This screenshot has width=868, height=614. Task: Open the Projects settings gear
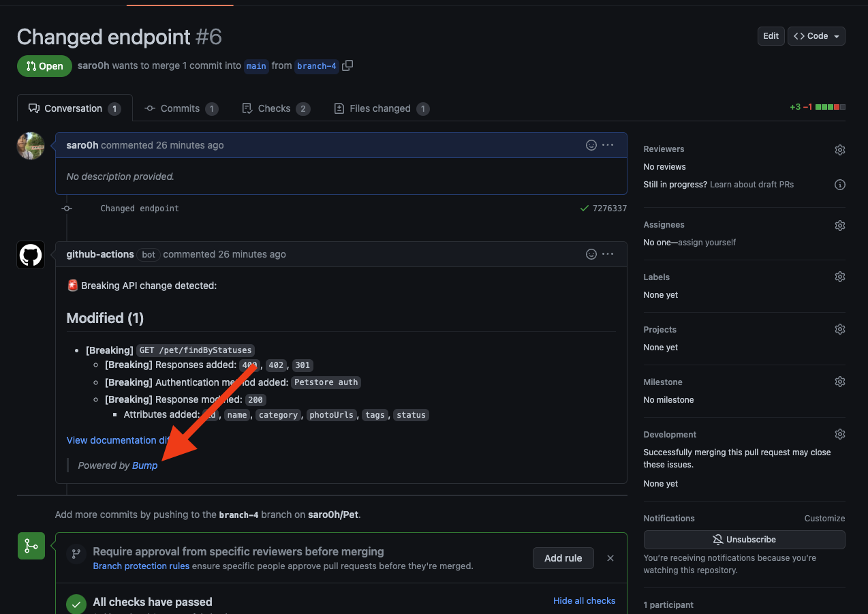click(839, 329)
